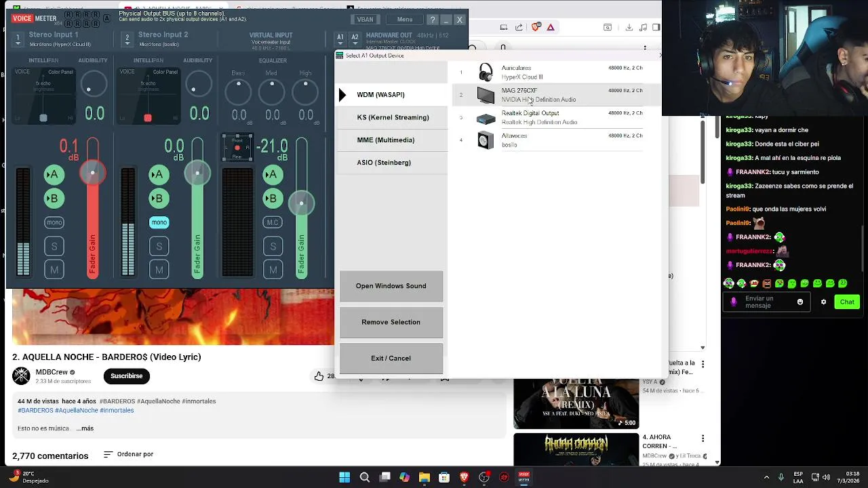Open Windows taskbar search
This screenshot has height=488, width=868.
[365, 477]
